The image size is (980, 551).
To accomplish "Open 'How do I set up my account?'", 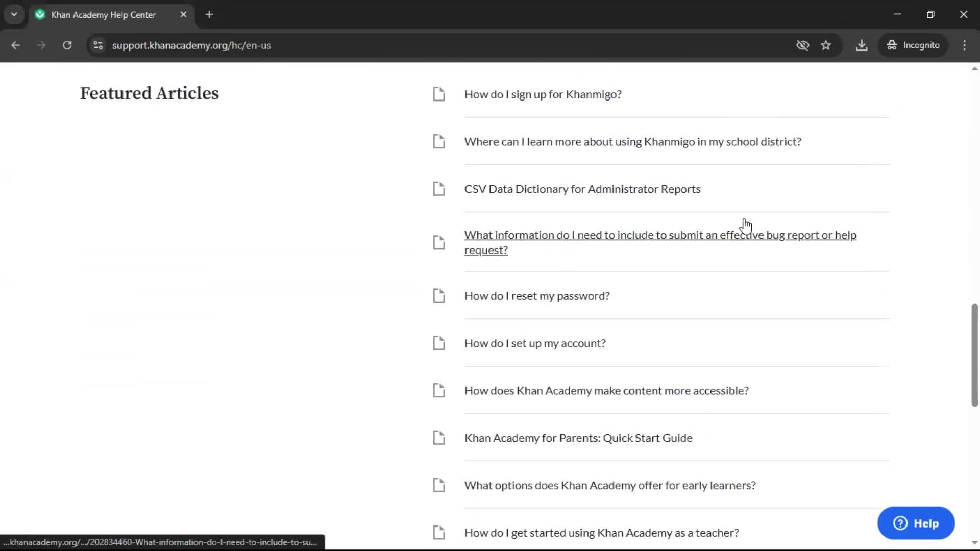I will tap(535, 343).
